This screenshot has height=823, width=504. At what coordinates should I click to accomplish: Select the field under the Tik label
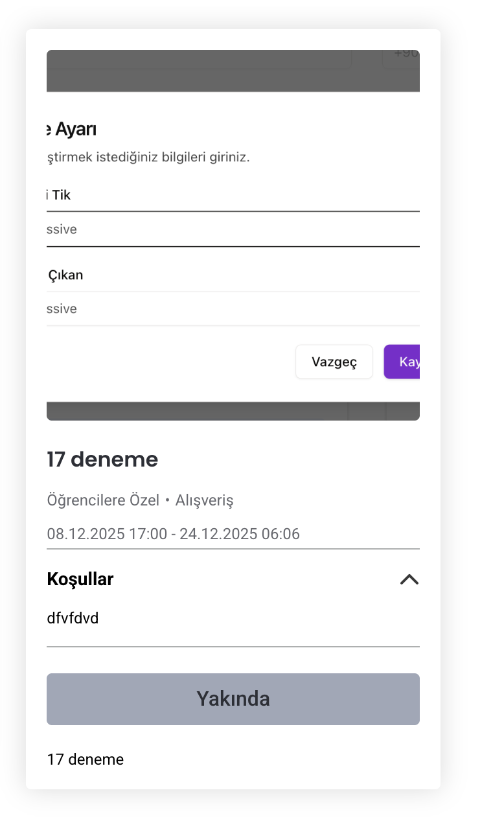point(233,229)
